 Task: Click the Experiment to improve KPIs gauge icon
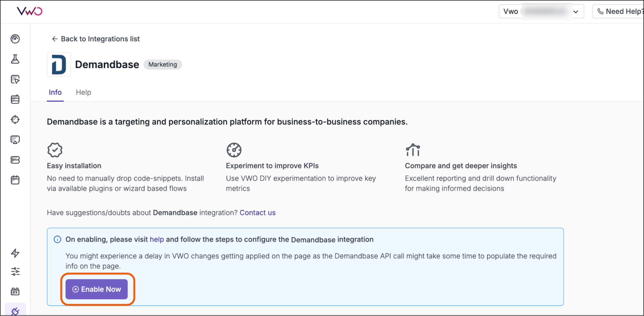click(234, 150)
